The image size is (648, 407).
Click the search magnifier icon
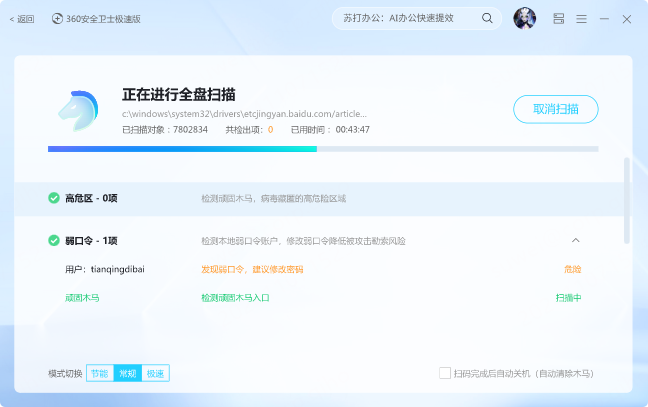point(487,18)
